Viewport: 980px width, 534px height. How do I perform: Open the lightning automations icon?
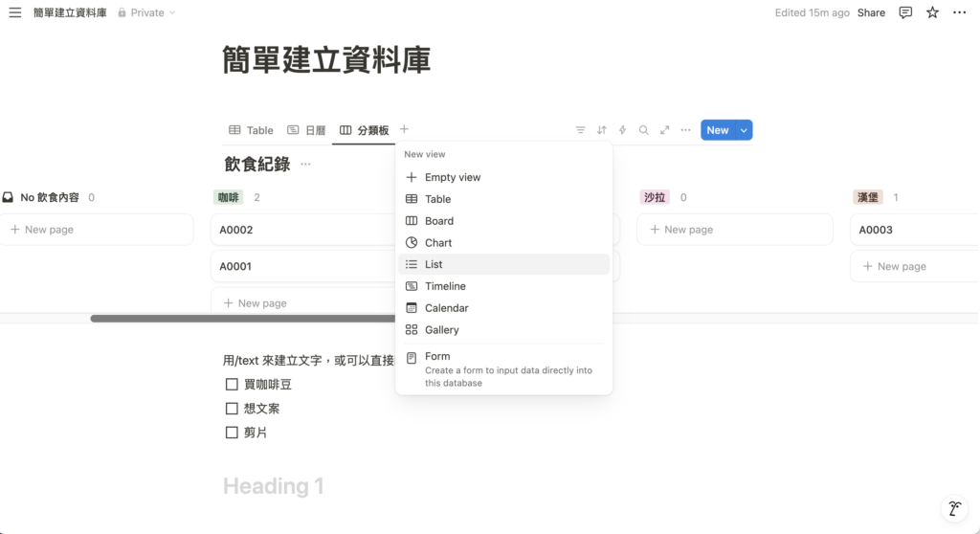(623, 130)
